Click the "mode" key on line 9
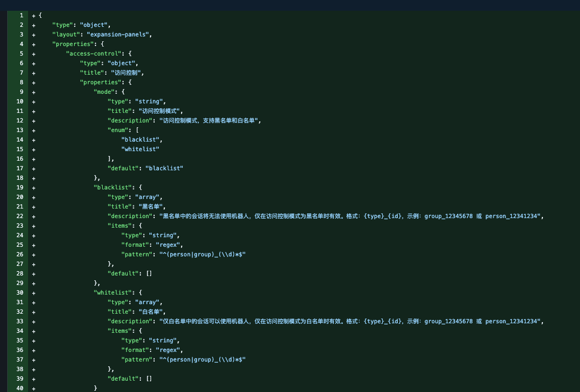Screen dimensions: 580x392 click(103, 91)
